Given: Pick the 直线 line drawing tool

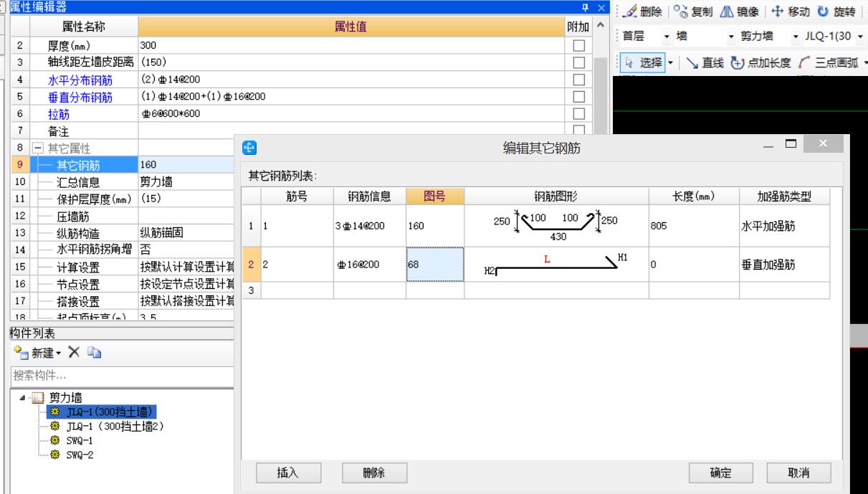Looking at the screenshot, I should pos(704,62).
